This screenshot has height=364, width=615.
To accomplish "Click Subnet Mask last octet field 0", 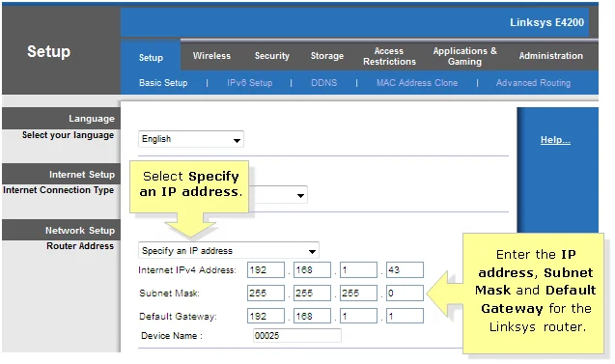I will coord(405,293).
